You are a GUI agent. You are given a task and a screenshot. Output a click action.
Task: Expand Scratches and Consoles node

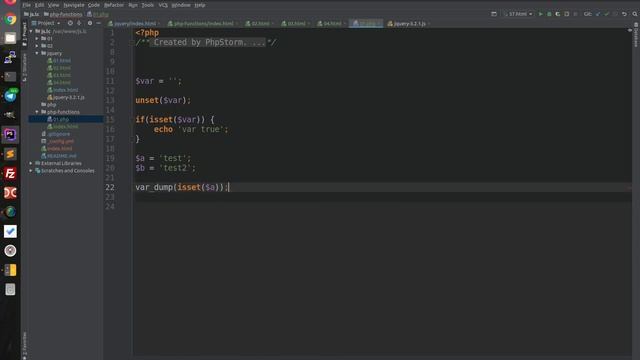31,171
